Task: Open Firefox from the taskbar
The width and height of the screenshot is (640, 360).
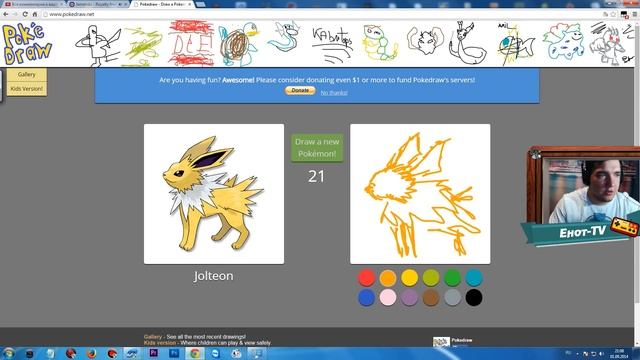Action: (91, 353)
